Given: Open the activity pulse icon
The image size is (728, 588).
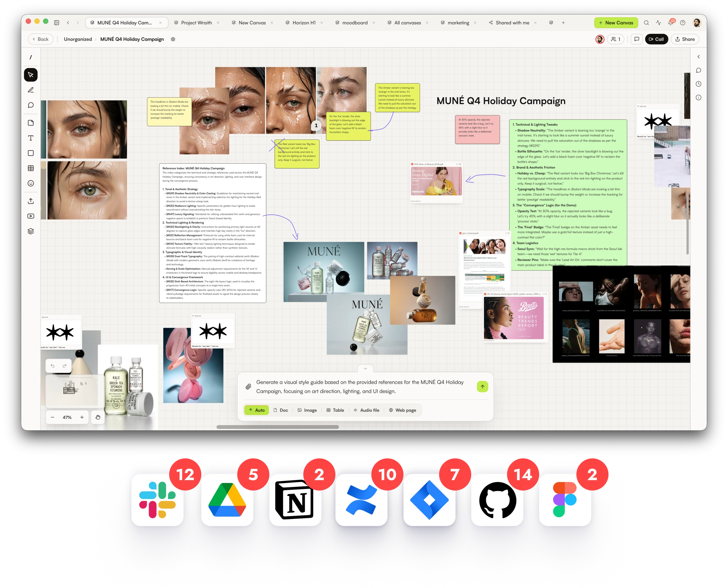Looking at the screenshot, I should coord(658,23).
